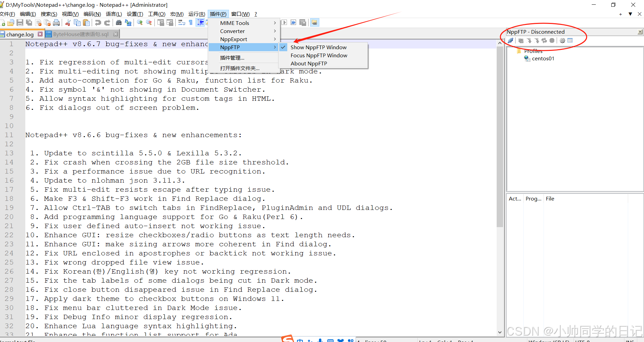Image resolution: width=644 pixels, height=342 pixels.
Task: Uncheck Show NppFTP Window menu entry
Action: pyautogui.click(x=323, y=47)
